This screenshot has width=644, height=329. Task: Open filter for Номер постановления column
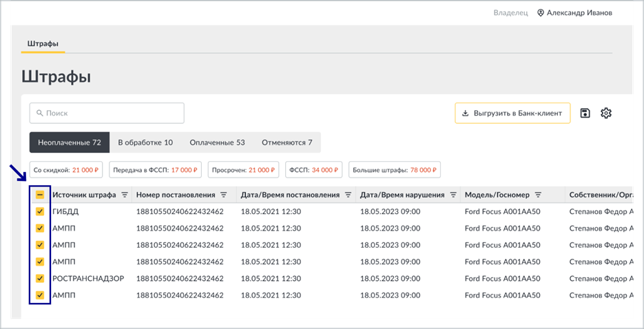[223, 195]
